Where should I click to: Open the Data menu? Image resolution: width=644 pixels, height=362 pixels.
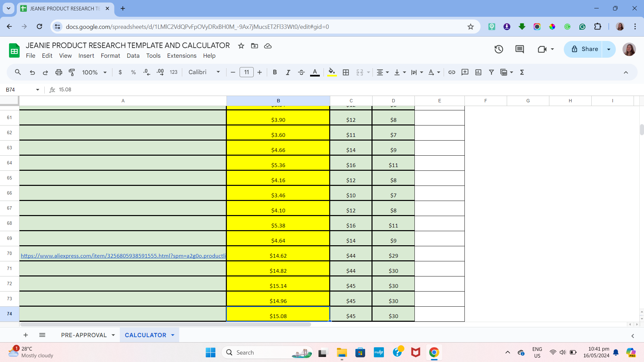[x=133, y=56]
